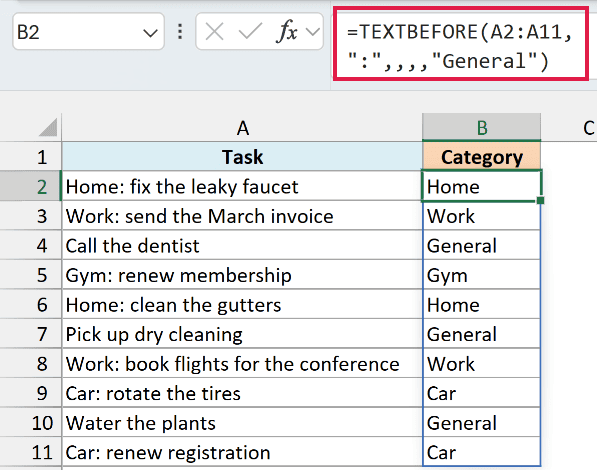
Task: Select row 4 header
Action: [30, 245]
